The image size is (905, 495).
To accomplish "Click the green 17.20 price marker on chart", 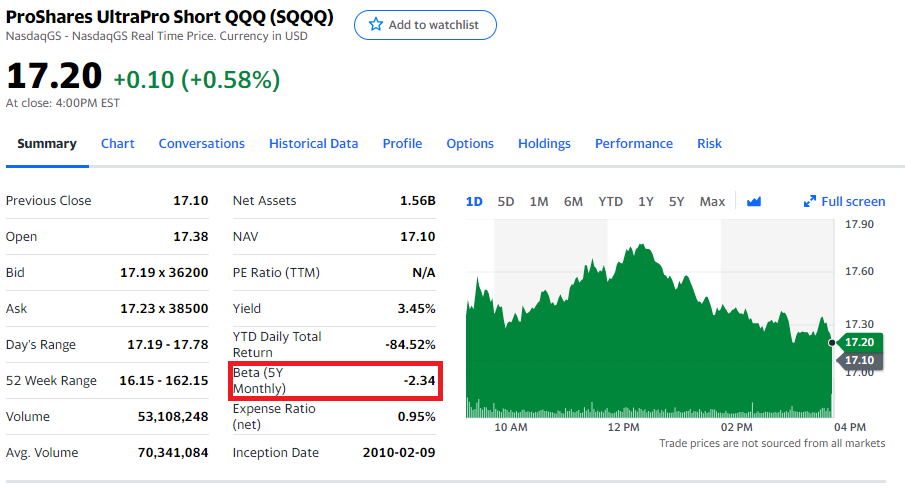I will [x=860, y=342].
